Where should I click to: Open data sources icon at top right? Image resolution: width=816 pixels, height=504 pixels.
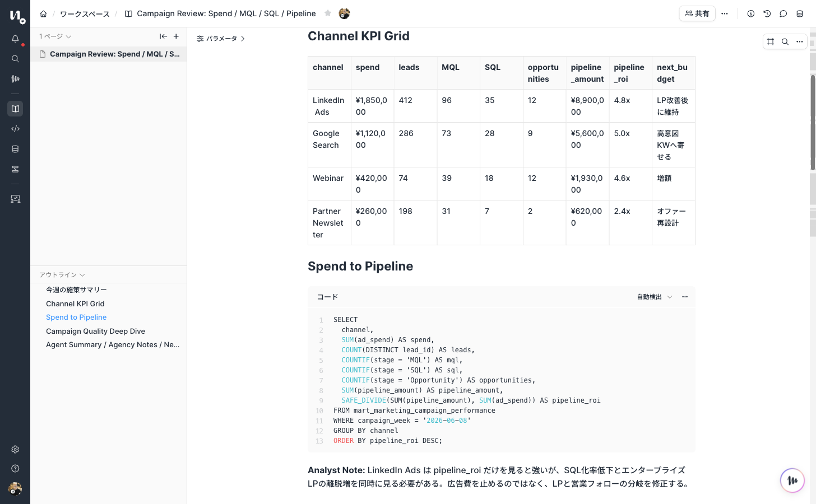click(x=800, y=13)
